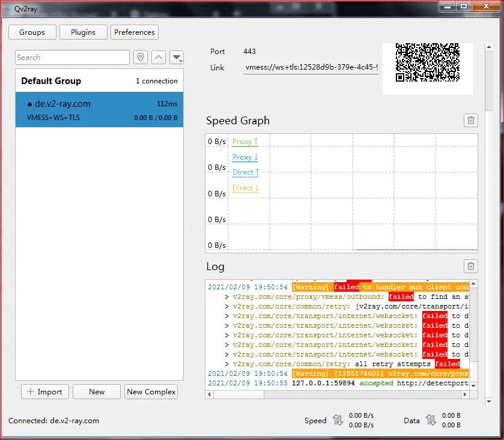Viewport: 504px width, 440px height.
Task: Click the Speed up-down arrows icon
Action: (338, 420)
